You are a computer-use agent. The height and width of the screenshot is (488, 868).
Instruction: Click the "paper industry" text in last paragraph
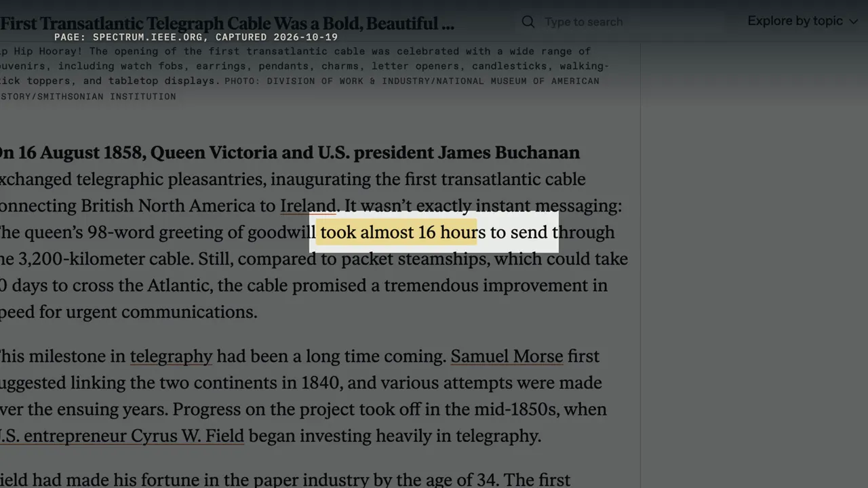[x=311, y=481]
